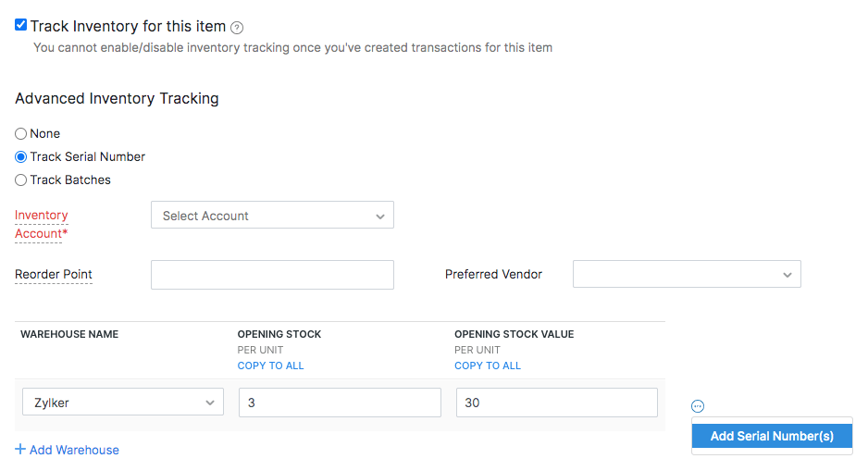
Task: Expand the Preferred Vendor dropdown
Action: [x=687, y=275]
